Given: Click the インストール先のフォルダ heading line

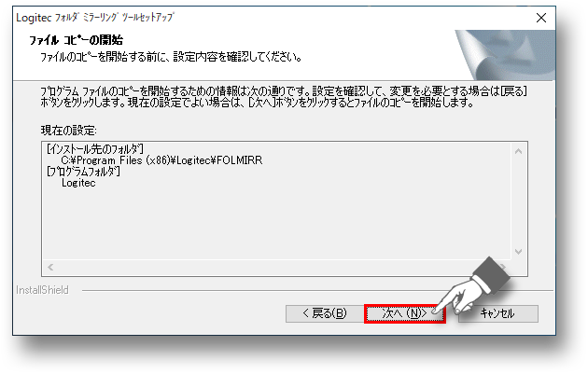Looking at the screenshot, I should 95,149.
